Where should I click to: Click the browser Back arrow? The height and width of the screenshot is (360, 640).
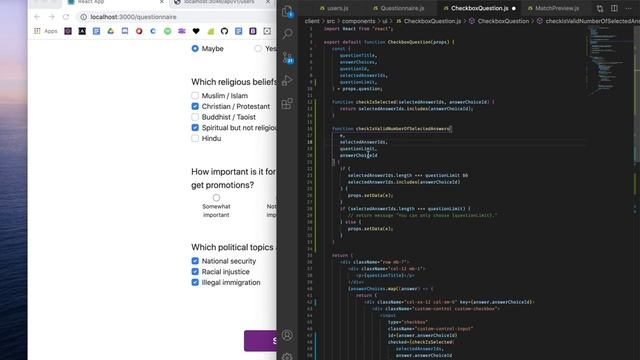coord(37,17)
